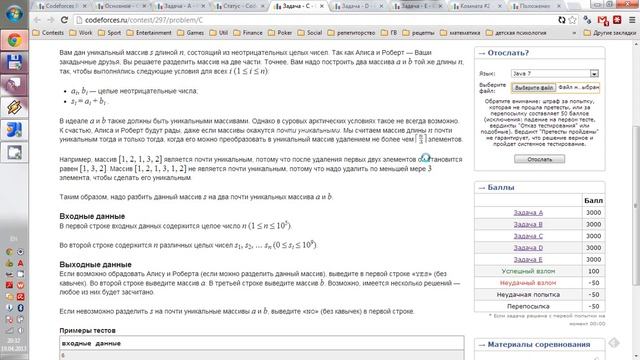Open the yellow lightning app on taskbar
Viewport: 640px width, 360px height.
point(14,107)
